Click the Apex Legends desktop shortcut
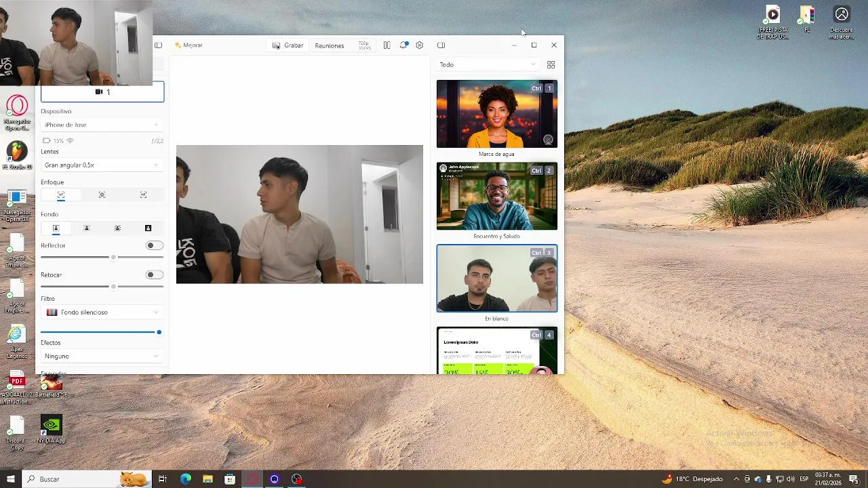This screenshot has height=488, width=868. click(x=17, y=342)
